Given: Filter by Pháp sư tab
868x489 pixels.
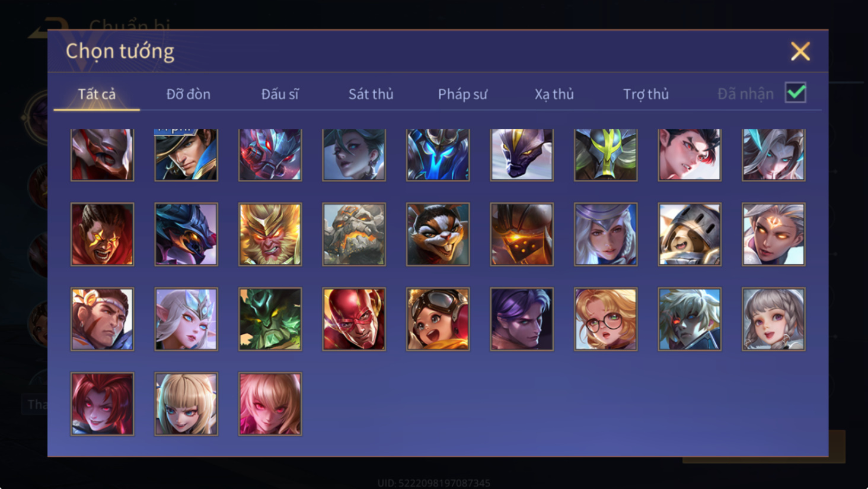Looking at the screenshot, I should 462,94.
